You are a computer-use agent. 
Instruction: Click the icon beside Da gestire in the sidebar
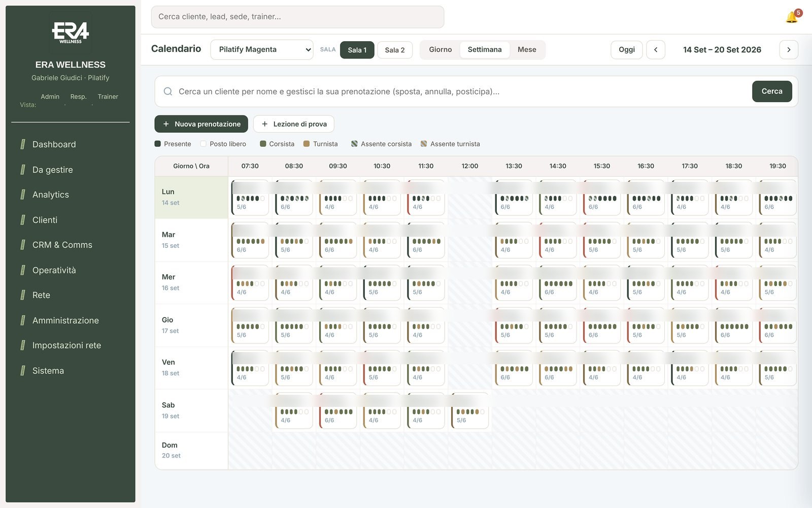tap(23, 170)
